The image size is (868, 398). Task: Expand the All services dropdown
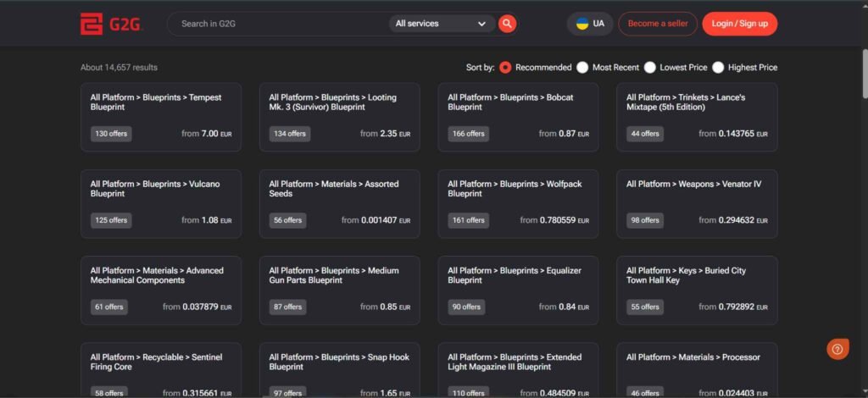(441, 24)
